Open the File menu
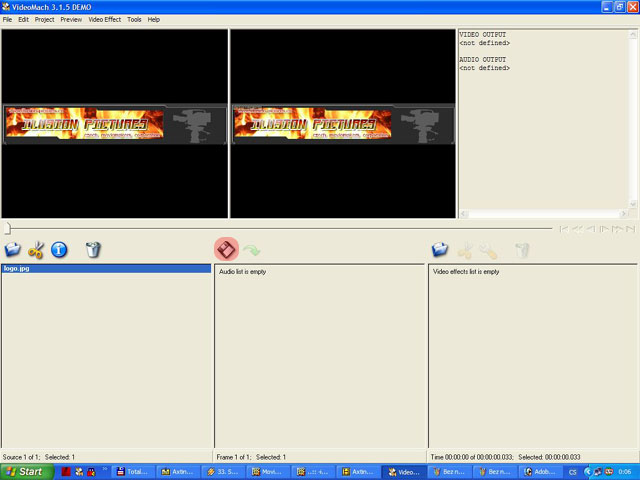Screen dimensions: 640x480 coord(7,20)
